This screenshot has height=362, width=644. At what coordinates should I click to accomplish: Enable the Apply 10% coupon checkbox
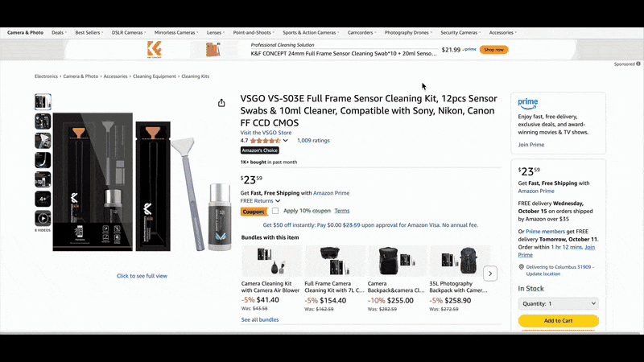275,211
